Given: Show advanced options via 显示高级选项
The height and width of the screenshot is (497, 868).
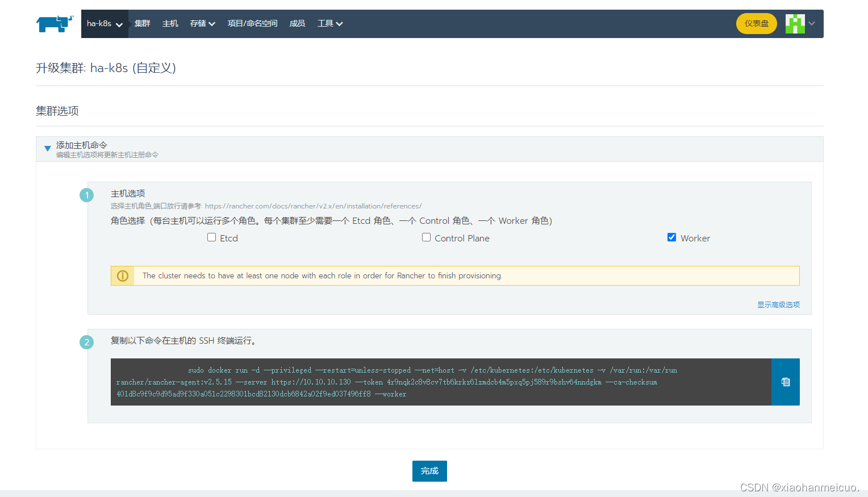Looking at the screenshot, I should [778, 305].
